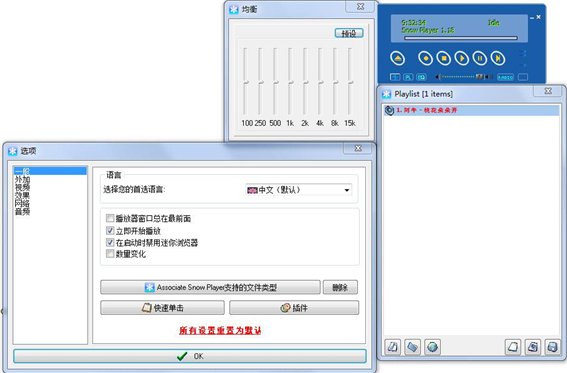This screenshot has height=373, width=567.
Task: Click the 8k equalizer slider
Action: [x=336, y=82]
